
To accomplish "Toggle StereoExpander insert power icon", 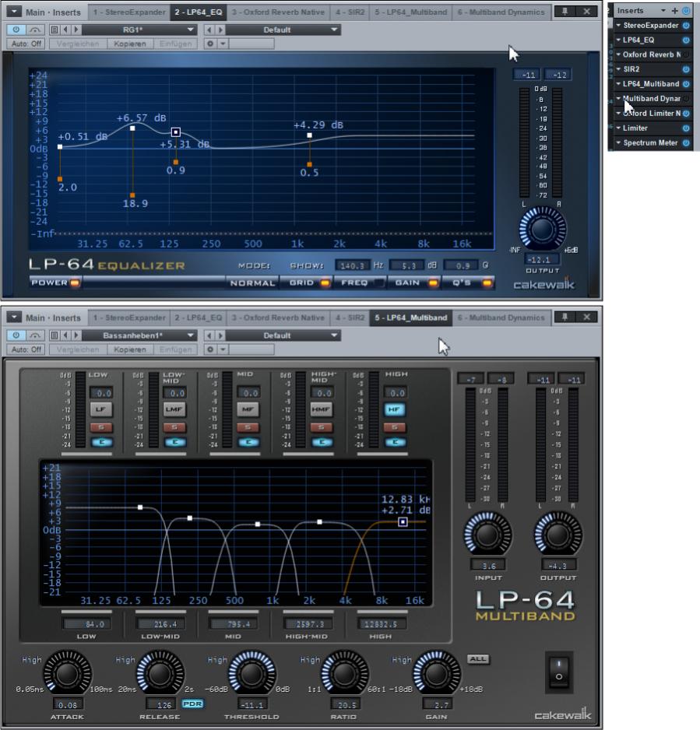I will click(x=686, y=25).
